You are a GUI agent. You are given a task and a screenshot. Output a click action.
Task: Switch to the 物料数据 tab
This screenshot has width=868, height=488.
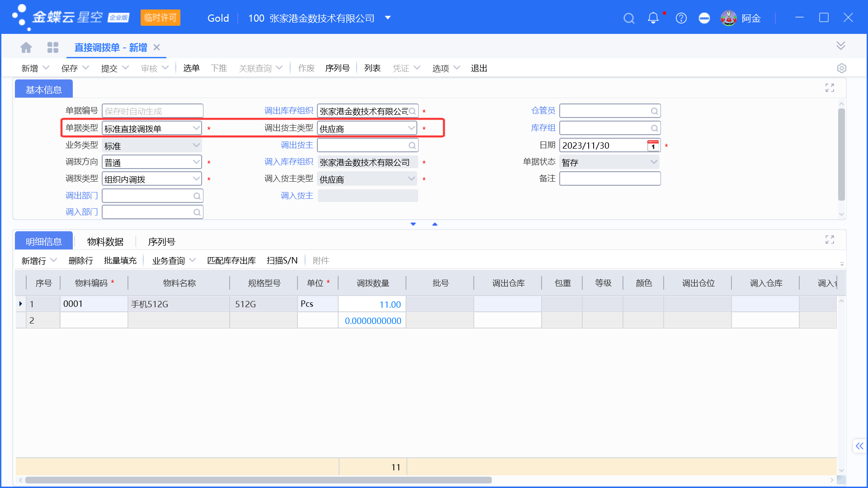point(105,242)
